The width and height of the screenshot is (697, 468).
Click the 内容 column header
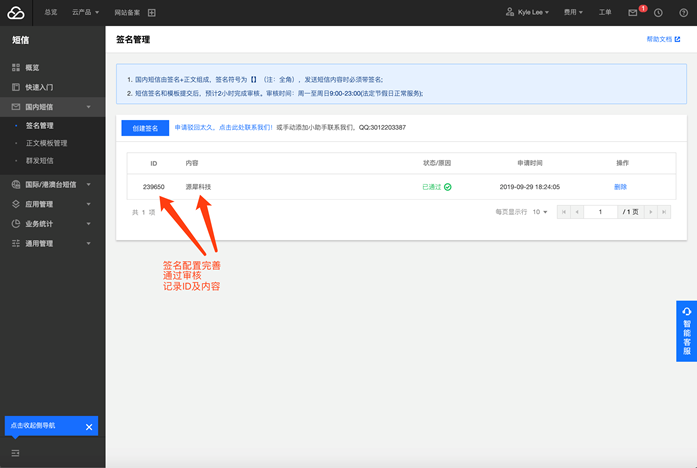click(x=192, y=163)
